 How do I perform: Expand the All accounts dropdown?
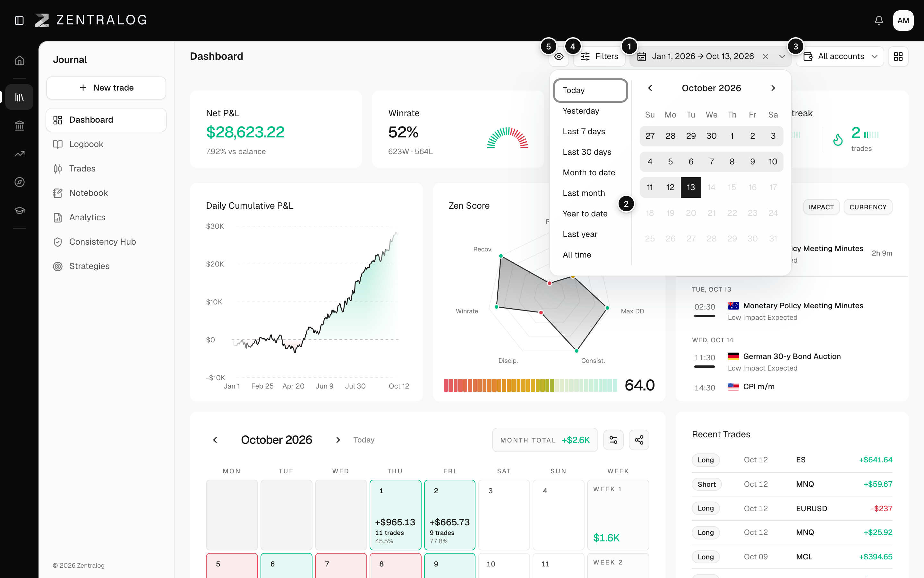point(840,57)
